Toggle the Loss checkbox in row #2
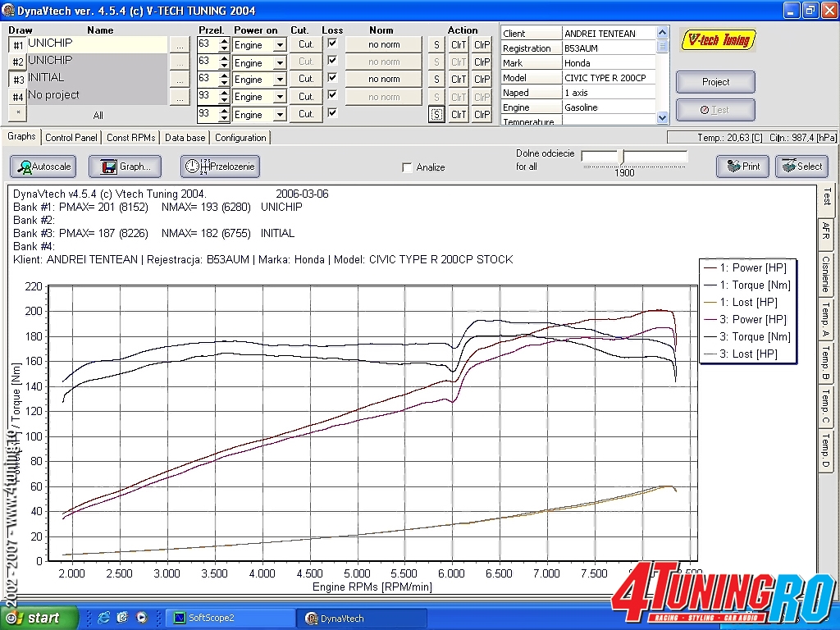The height and width of the screenshot is (630, 840). pyautogui.click(x=332, y=60)
